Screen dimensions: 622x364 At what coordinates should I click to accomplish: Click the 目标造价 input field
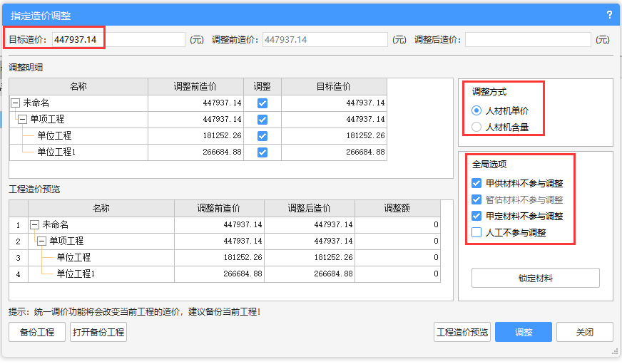click(x=118, y=40)
